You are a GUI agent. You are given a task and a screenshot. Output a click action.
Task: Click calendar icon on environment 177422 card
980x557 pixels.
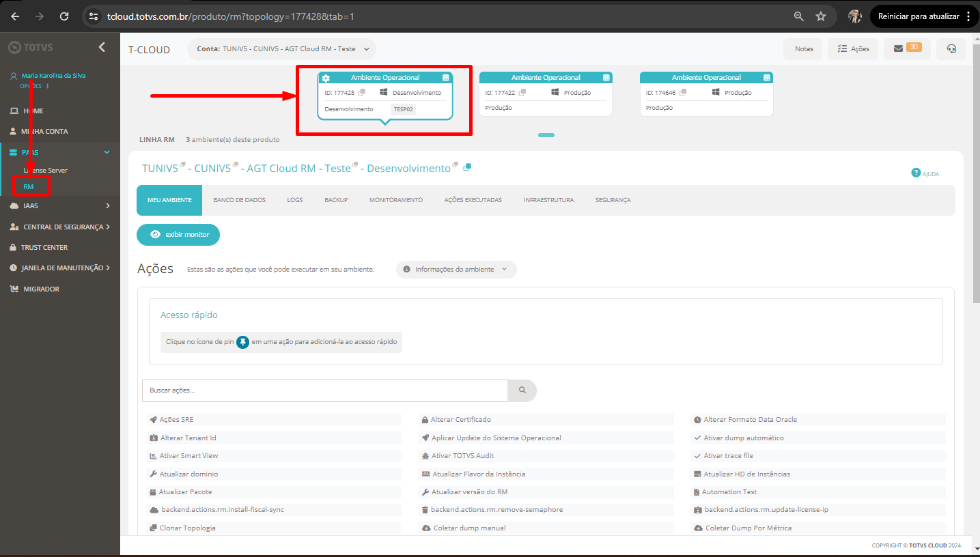pos(606,78)
